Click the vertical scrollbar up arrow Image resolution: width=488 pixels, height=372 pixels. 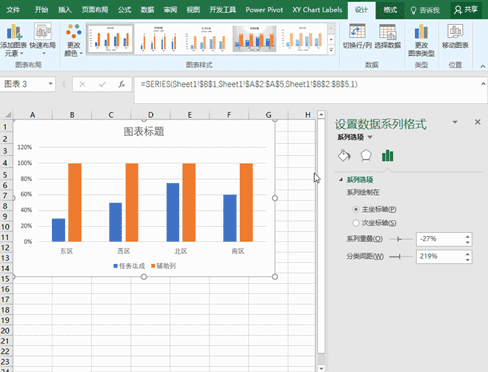[x=321, y=115]
